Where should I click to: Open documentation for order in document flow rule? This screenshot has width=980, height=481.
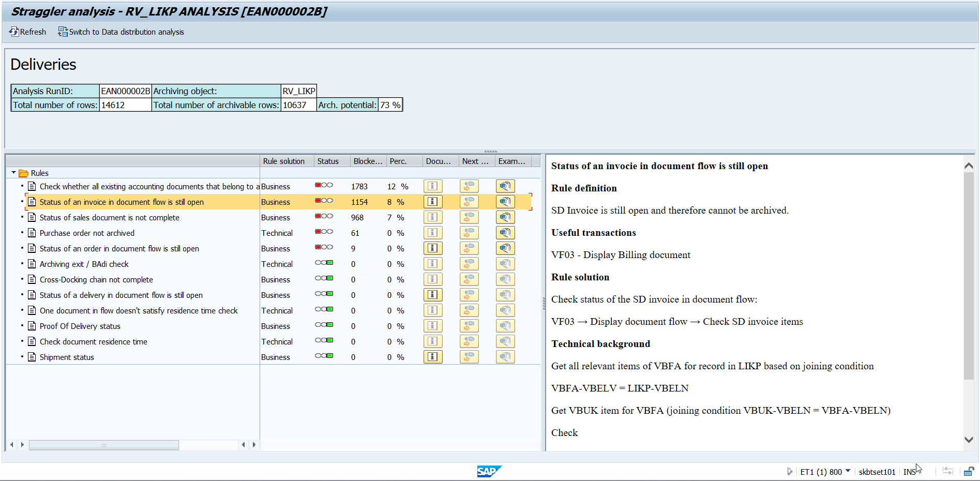(x=433, y=248)
